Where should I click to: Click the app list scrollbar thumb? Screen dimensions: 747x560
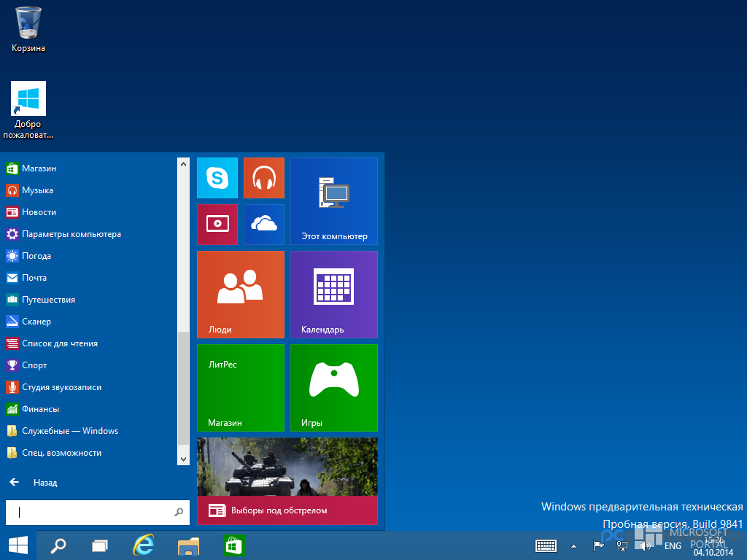183,388
